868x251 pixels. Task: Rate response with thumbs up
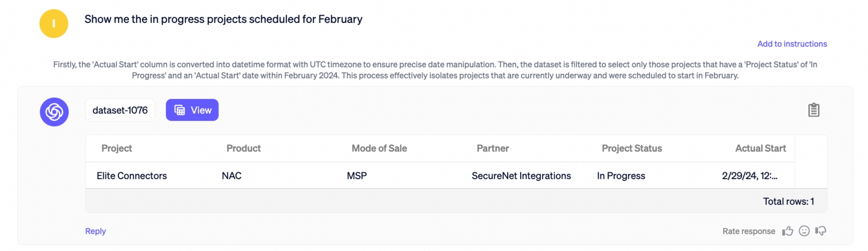coord(788,231)
